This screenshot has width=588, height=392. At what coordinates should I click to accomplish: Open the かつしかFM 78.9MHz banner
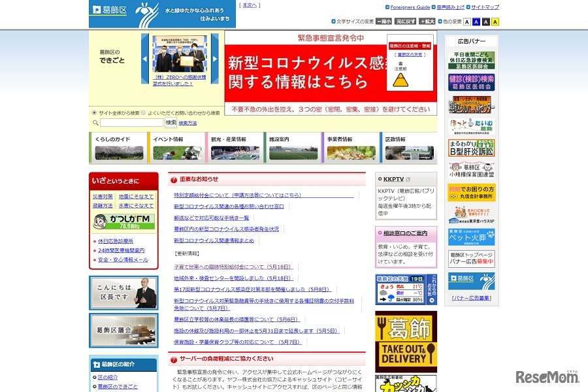pyautogui.click(x=123, y=221)
